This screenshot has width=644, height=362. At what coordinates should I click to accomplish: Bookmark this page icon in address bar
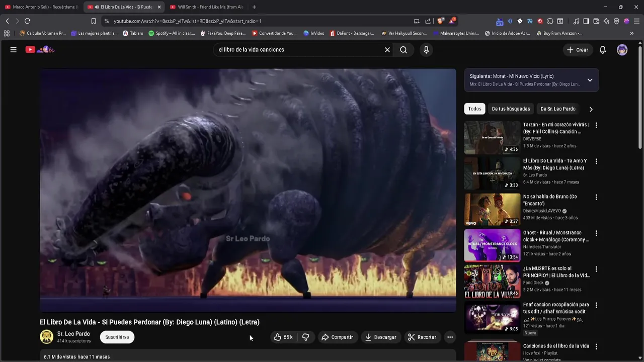(x=93, y=21)
